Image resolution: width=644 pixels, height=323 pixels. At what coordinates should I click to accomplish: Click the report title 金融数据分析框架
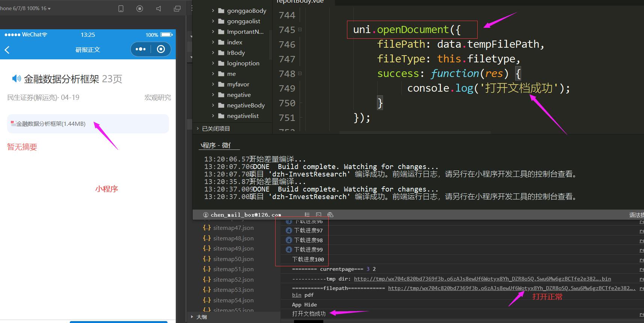[x=62, y=79]
